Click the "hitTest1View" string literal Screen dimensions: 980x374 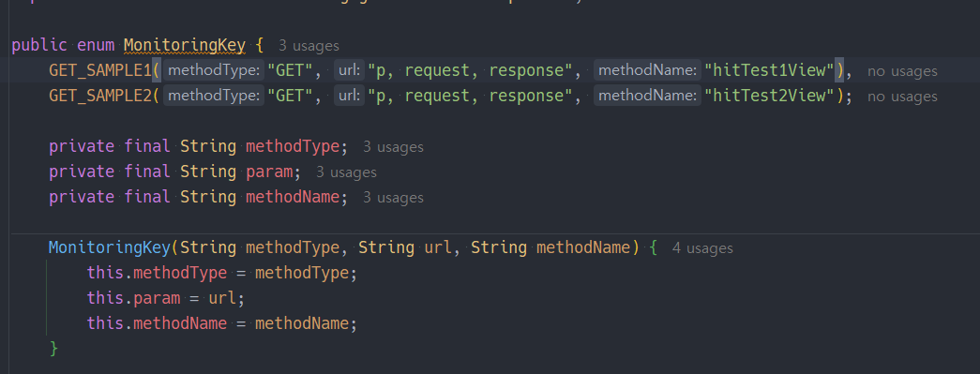pos(769,70)
